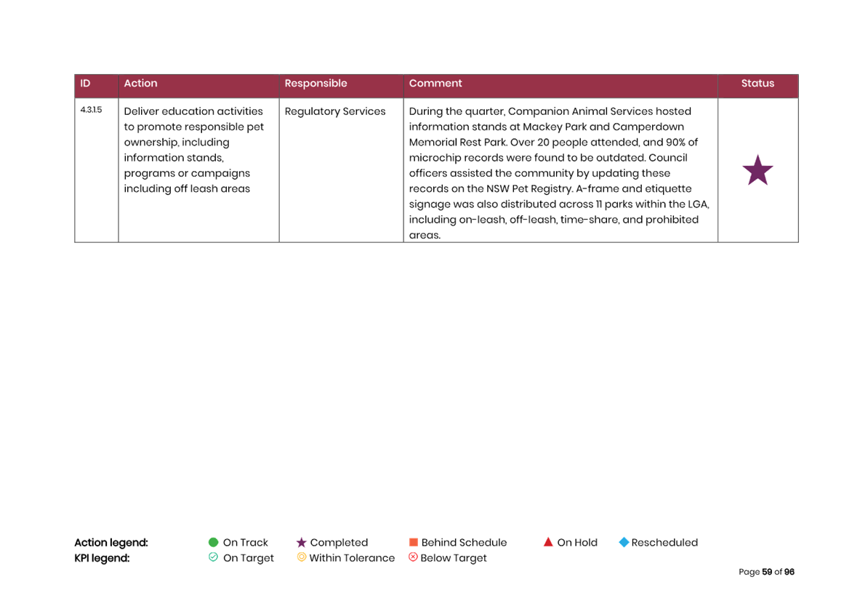Select the Comment column header

pyautogui.click(x=435, y=84)
